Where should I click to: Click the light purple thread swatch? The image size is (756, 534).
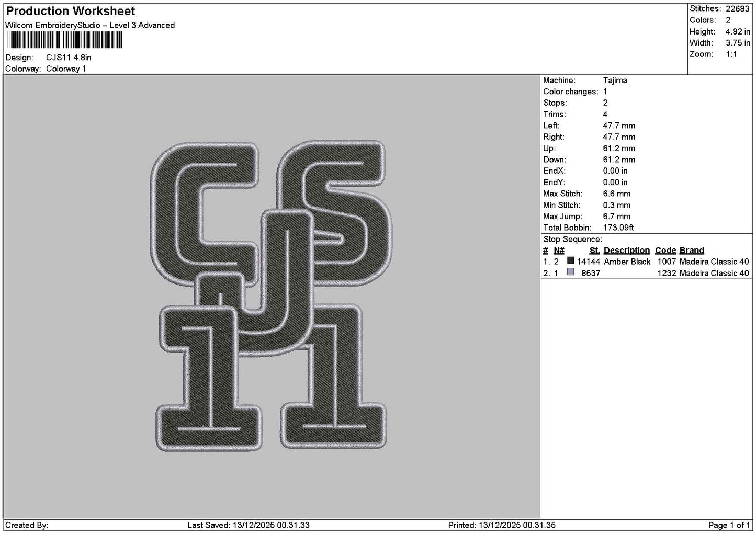(571, 272)
